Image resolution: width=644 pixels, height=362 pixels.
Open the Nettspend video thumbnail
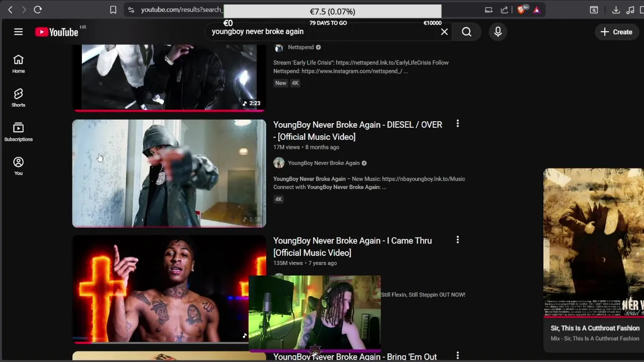[169, 77]
